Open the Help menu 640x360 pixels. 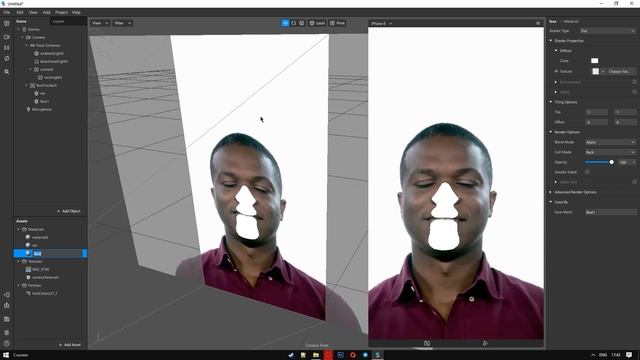pyautogui.click(x=76, y=13)
